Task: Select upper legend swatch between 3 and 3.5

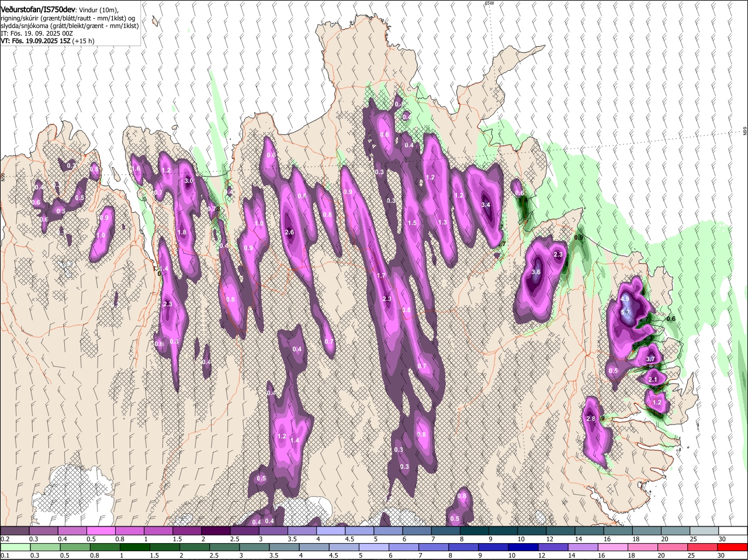Action: (273, 530)
